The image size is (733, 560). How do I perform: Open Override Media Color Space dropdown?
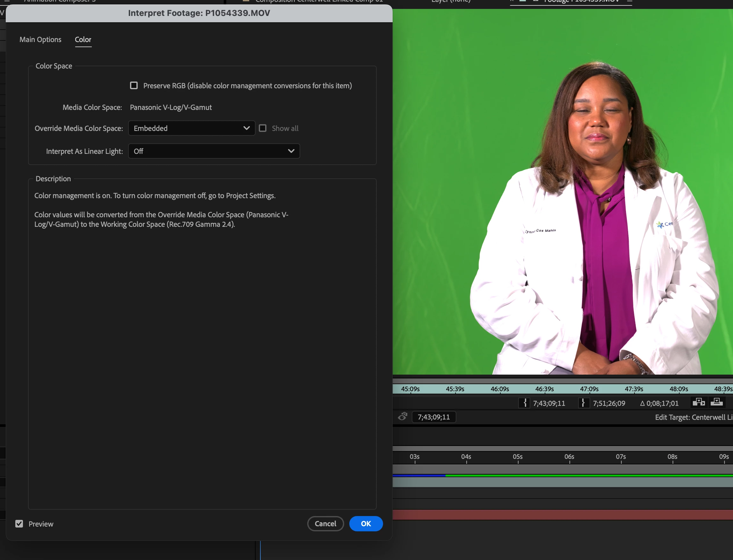click(192, 128)
